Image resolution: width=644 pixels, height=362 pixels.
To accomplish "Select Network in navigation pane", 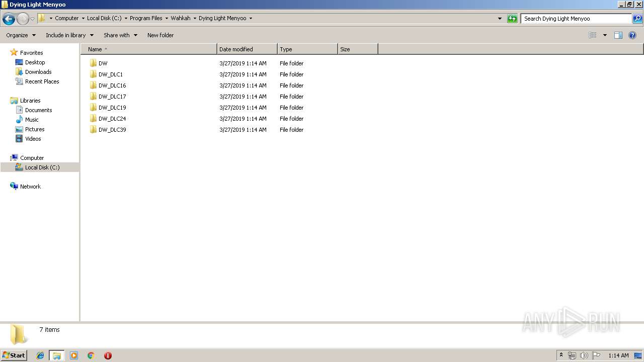I will coord(30,187).
